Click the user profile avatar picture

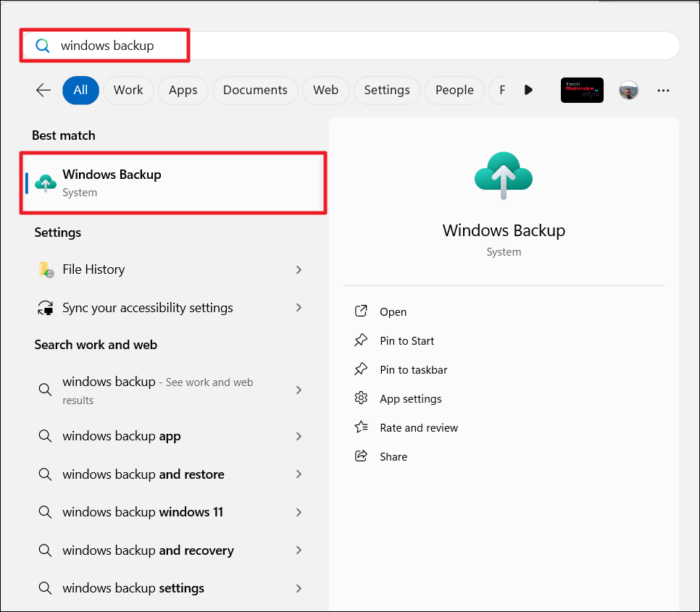coord(628,90)
